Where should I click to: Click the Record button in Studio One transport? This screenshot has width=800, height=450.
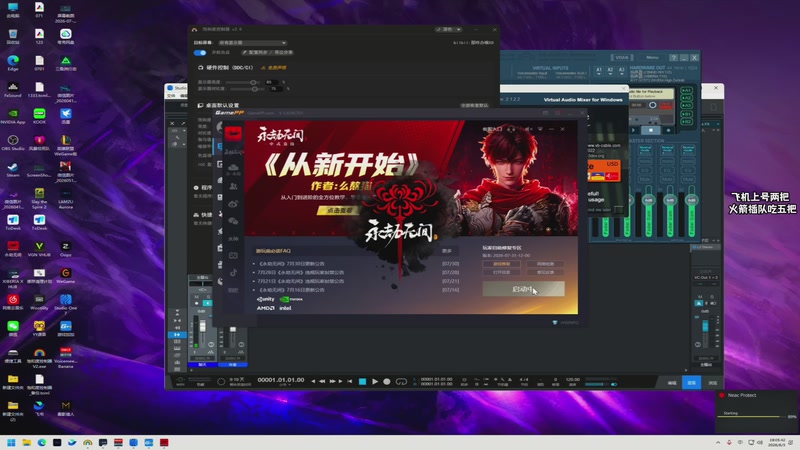(x=387, y=381)
